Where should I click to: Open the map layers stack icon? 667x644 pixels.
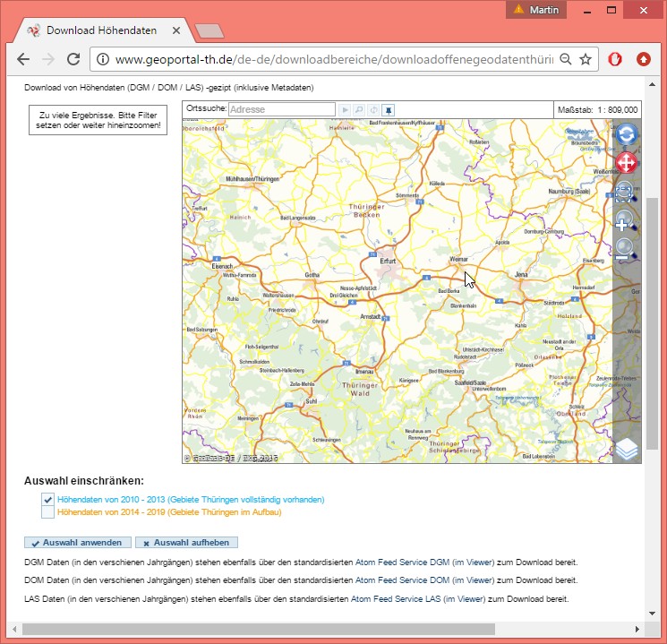pos(627,449)
